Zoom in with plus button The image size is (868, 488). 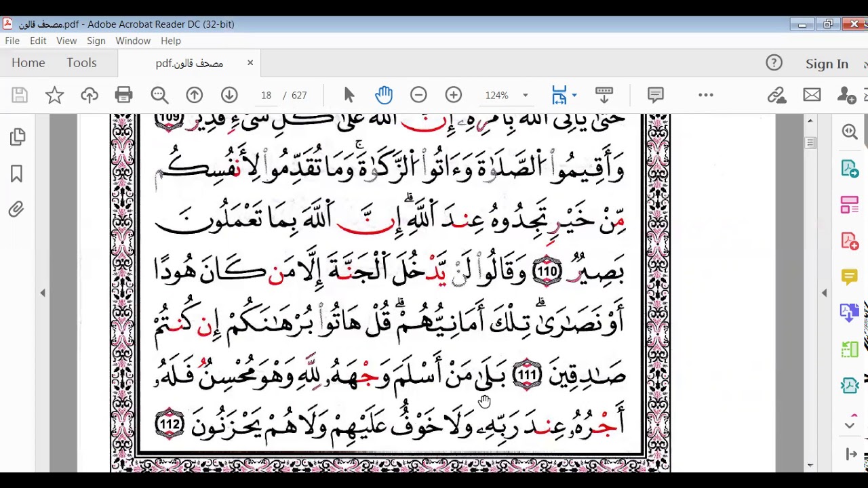[x=454, y=95]
